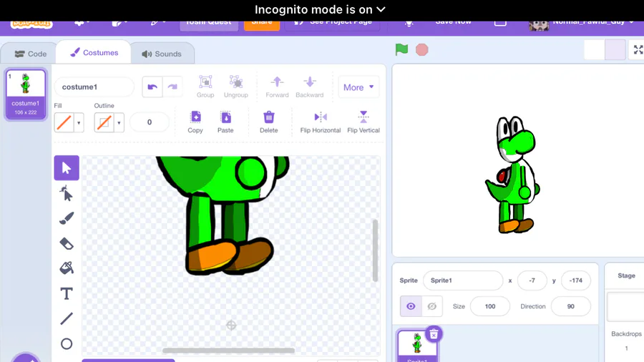Redo the costume edit
Viewport: 644px width, 362px height.
[x=172, y=87]
